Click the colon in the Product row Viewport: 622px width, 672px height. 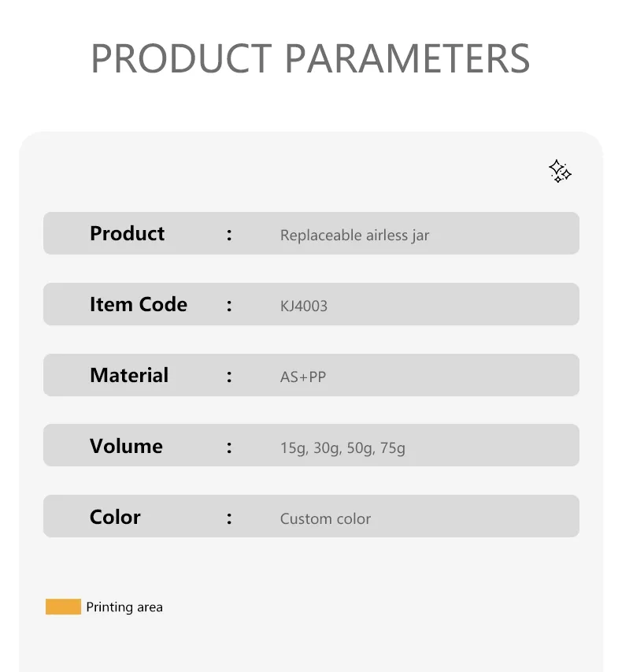(x=229, y=234)
